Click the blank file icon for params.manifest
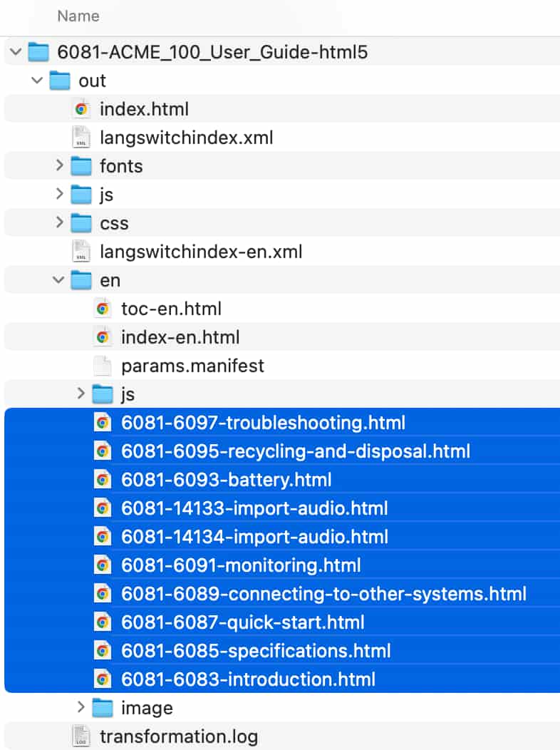Screen dimensions: 560x750 [x=103, y=366]
